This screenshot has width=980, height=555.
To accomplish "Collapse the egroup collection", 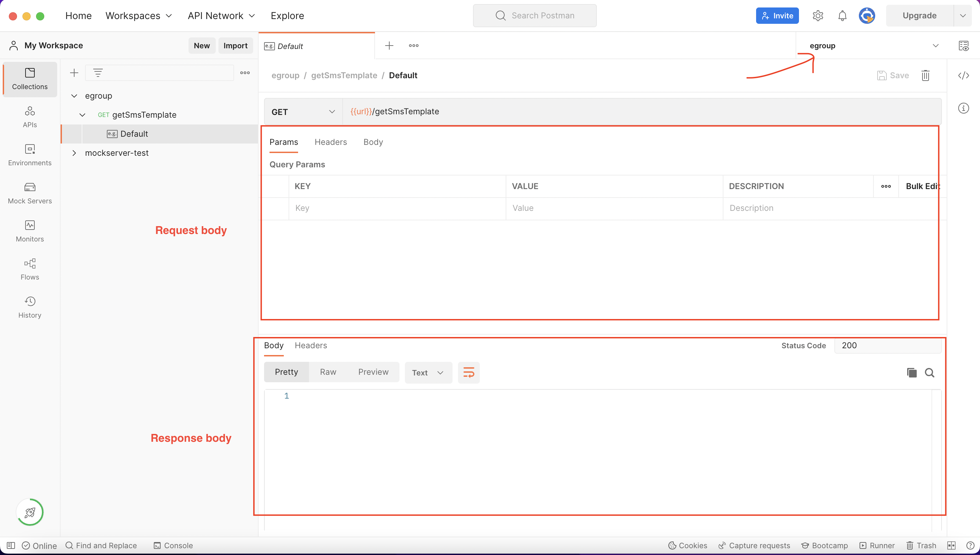I will click(74, 96).
